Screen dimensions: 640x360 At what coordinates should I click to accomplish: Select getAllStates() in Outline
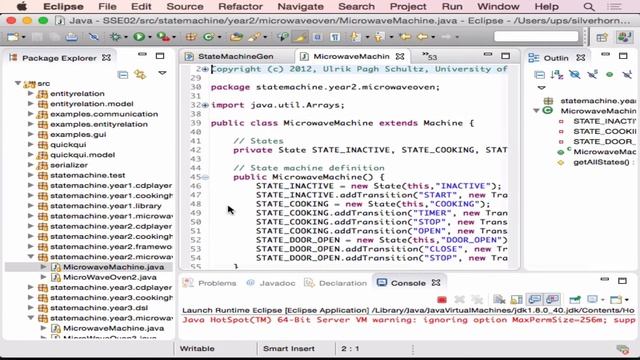pos(601,162)
